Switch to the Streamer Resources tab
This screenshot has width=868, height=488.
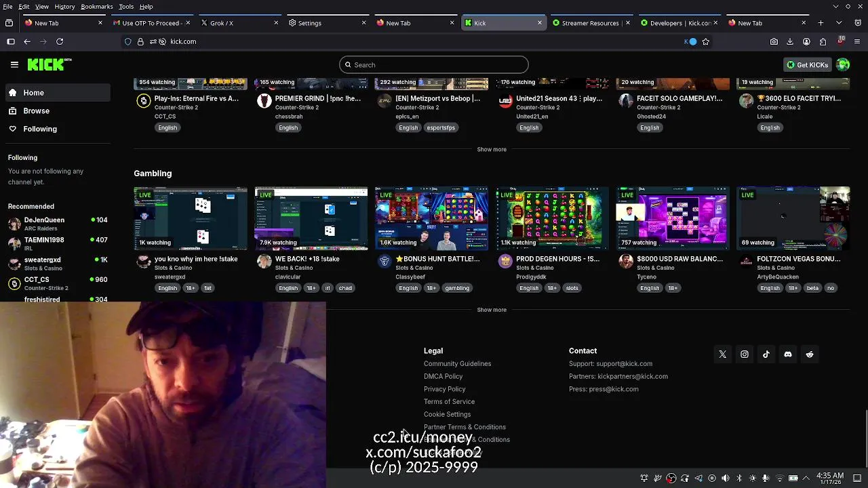pyautogui.click(x=591, y=23)
